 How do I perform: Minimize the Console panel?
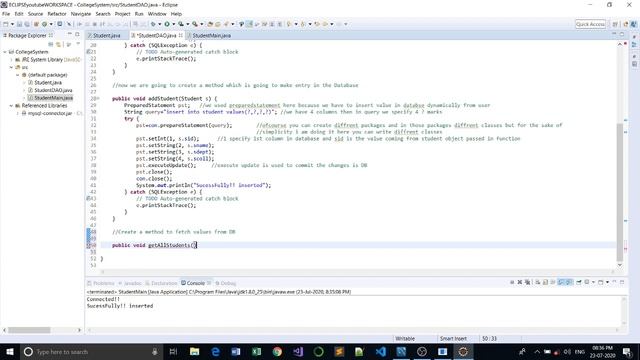click(615, 282)
